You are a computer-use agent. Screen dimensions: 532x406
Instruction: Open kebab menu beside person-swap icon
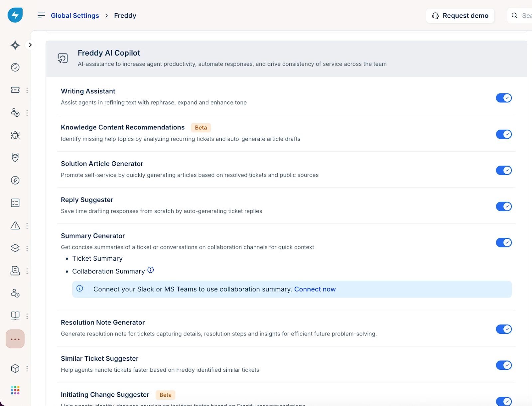pos(27,113)
